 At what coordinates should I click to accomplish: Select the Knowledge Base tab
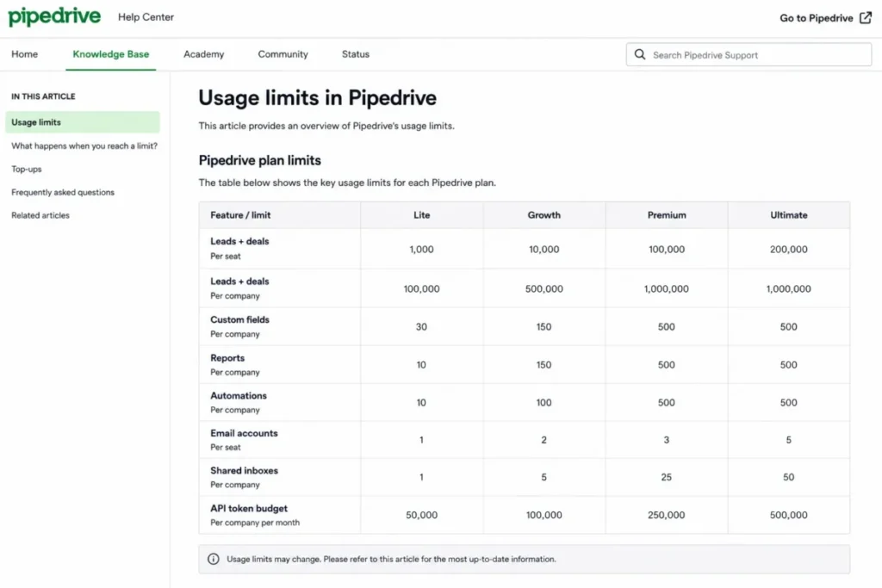click(x=111, y=54)
